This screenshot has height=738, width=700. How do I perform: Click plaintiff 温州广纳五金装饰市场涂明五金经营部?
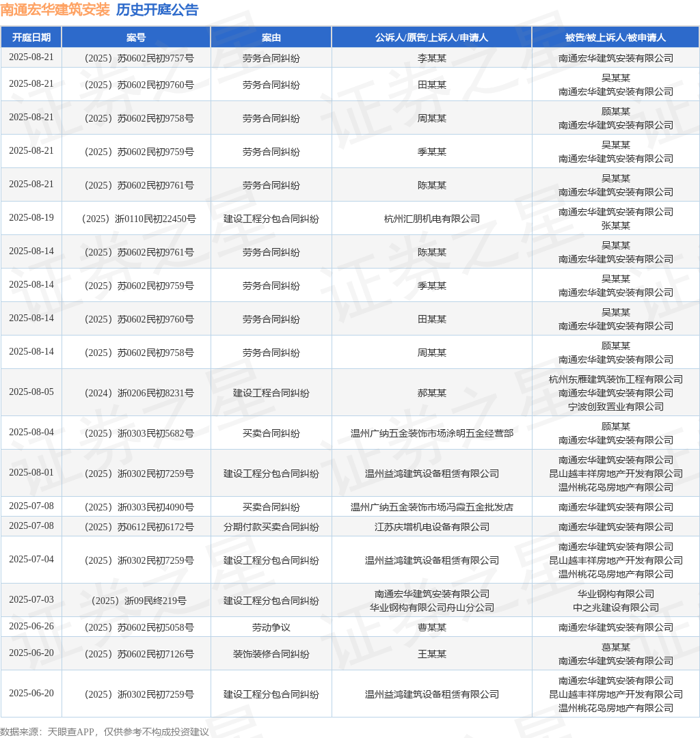point(431,433)
